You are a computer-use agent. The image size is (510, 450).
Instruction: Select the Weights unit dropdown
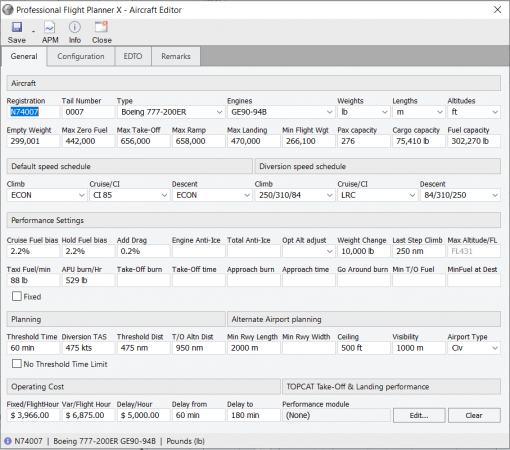[363, 112]
